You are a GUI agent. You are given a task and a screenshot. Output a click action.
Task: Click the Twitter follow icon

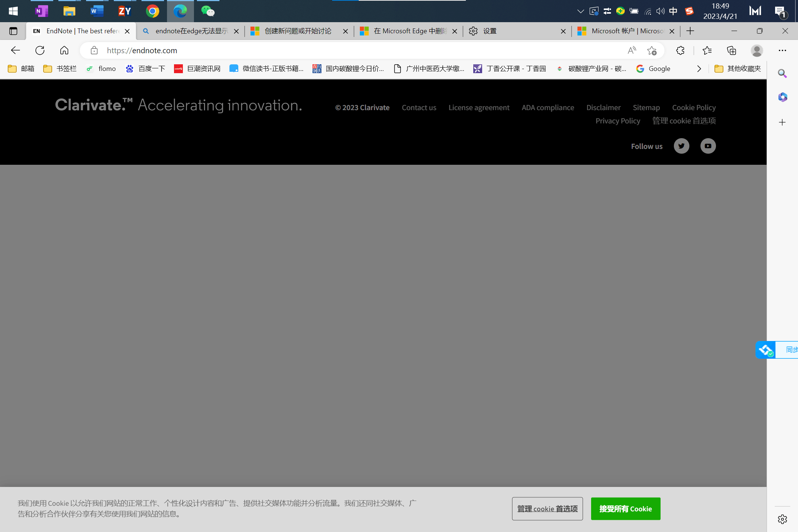point(681,146)
